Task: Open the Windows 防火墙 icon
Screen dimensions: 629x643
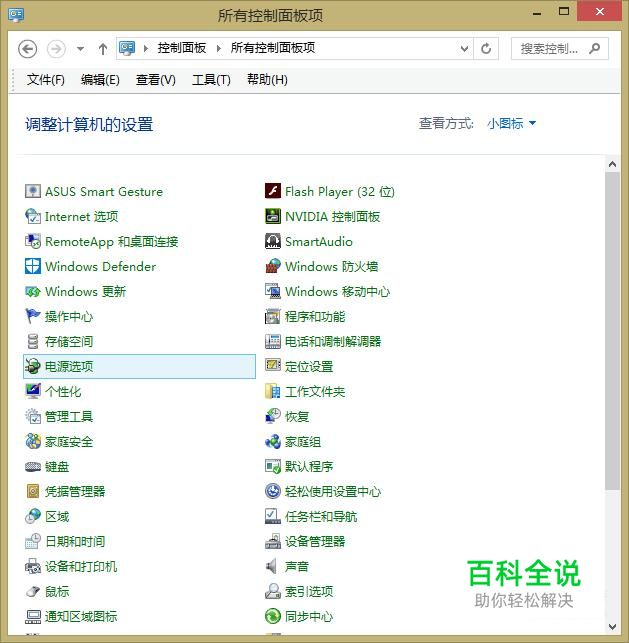Action: coord(273,266)
